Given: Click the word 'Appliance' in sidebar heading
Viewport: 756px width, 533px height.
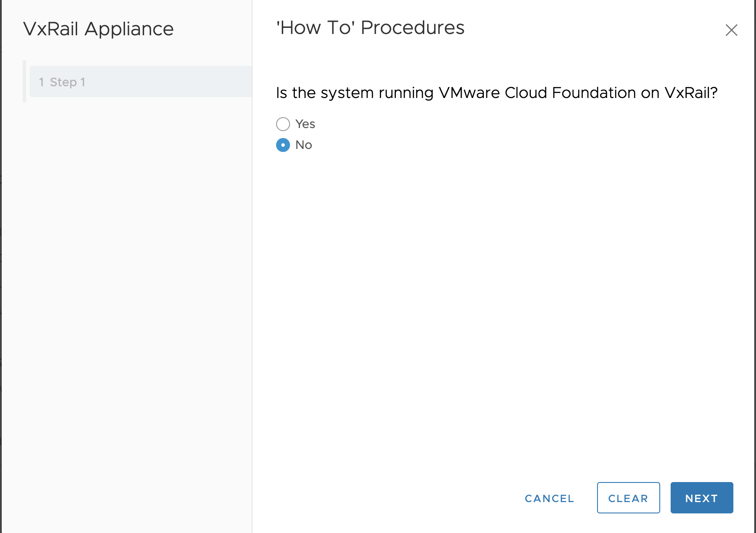Looking at the screenshot, I should coord(129,29).
